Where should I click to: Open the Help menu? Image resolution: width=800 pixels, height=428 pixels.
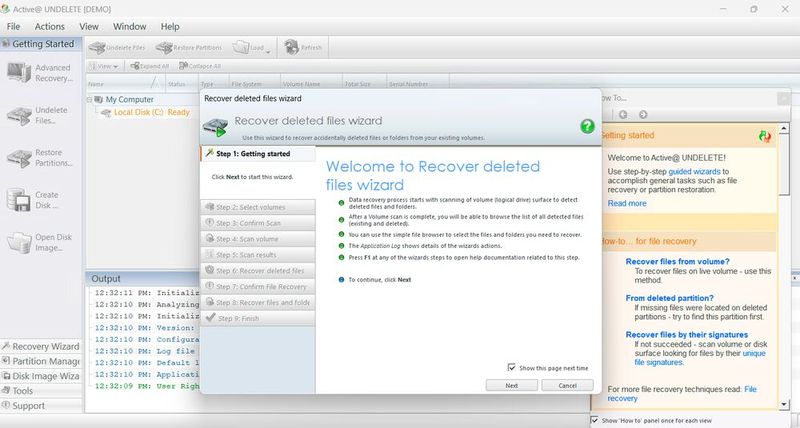[170, 27]
